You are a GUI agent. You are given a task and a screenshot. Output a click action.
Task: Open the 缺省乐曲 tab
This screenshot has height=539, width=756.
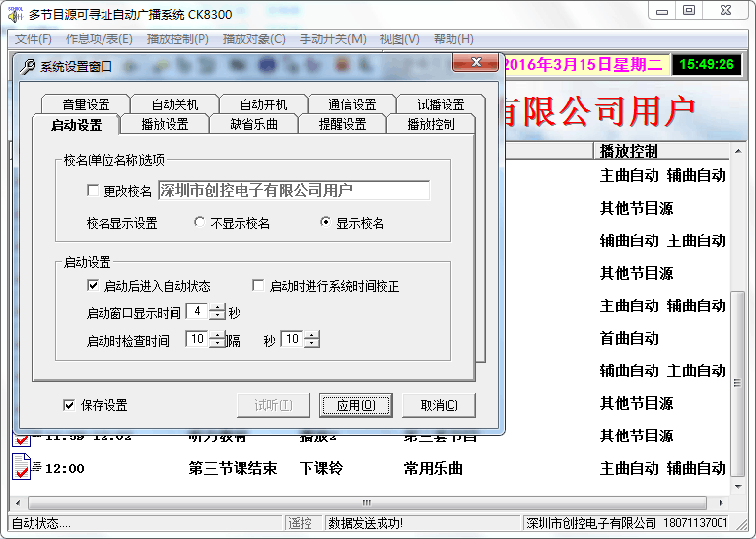253,124
